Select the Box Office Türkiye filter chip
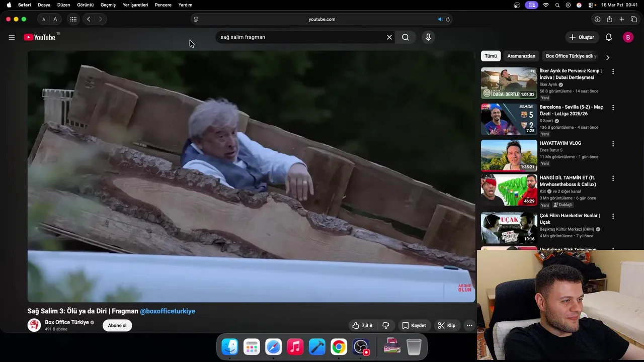644x362 pixels. 571,56
